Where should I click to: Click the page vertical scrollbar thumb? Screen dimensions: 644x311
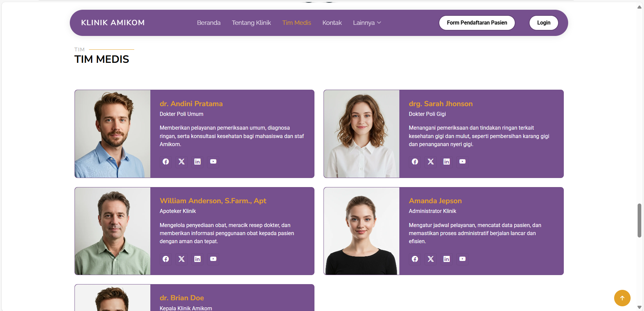pyautogui.click(x=639, y=220)
